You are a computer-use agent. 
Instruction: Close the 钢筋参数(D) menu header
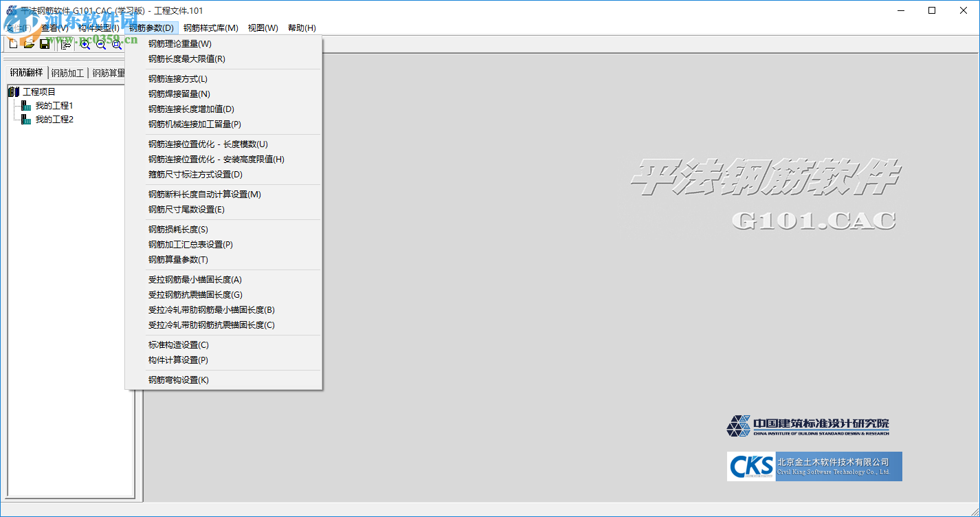point(152,28)
